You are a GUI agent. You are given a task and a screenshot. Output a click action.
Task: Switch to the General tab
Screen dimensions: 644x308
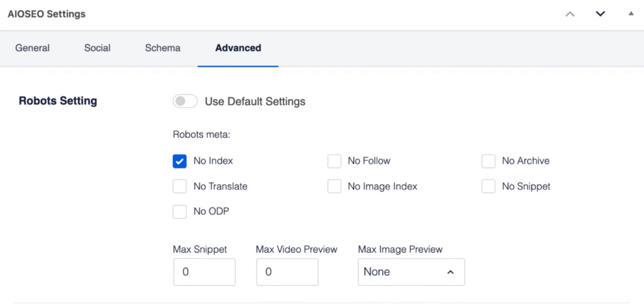click(33, 48)
